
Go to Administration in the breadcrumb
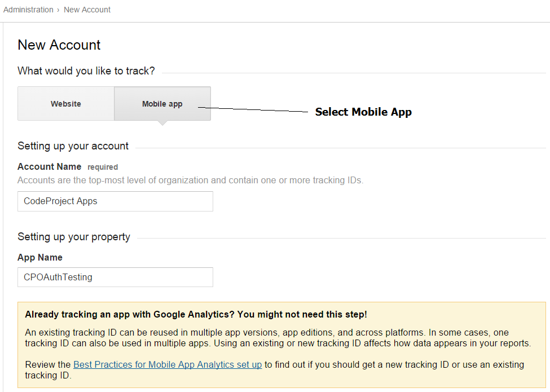click(x=28, y=10)
